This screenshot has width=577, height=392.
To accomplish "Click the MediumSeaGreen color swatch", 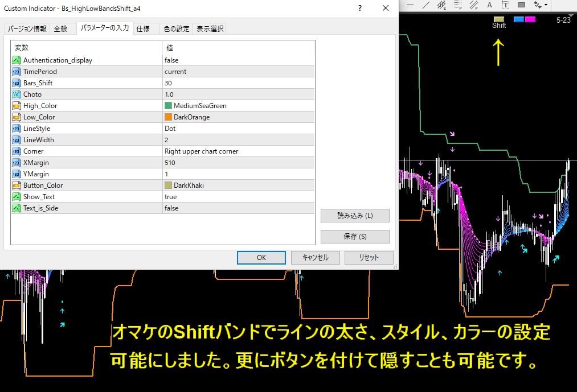I will click(x=168, y=106).
